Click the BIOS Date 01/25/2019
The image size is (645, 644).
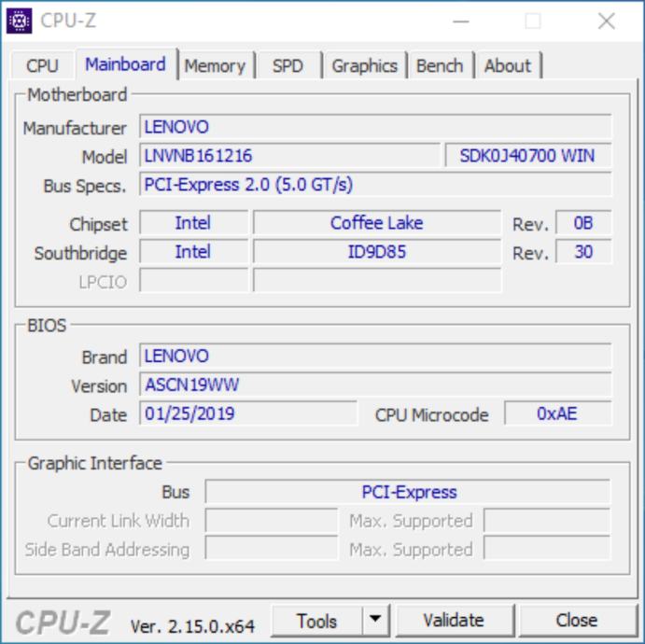point(248,413)
